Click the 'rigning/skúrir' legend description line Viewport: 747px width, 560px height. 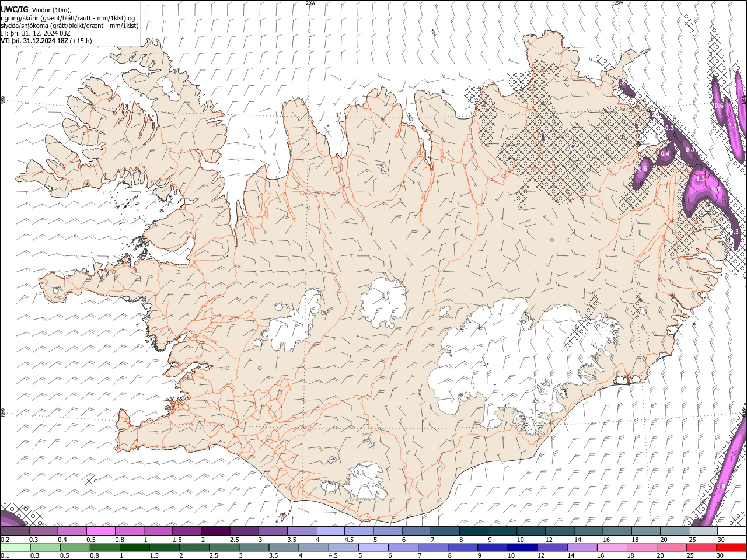[x=68, y=17]
